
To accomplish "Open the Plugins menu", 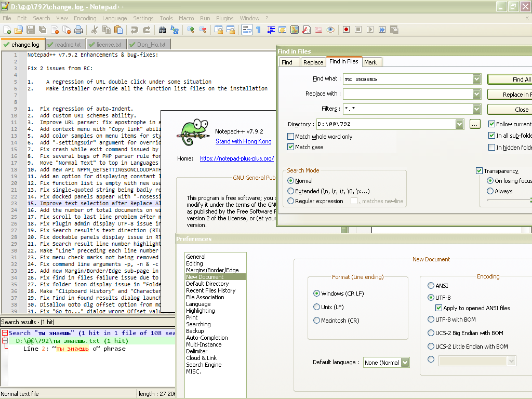I will pyautogui.click(x=224, y=18).
